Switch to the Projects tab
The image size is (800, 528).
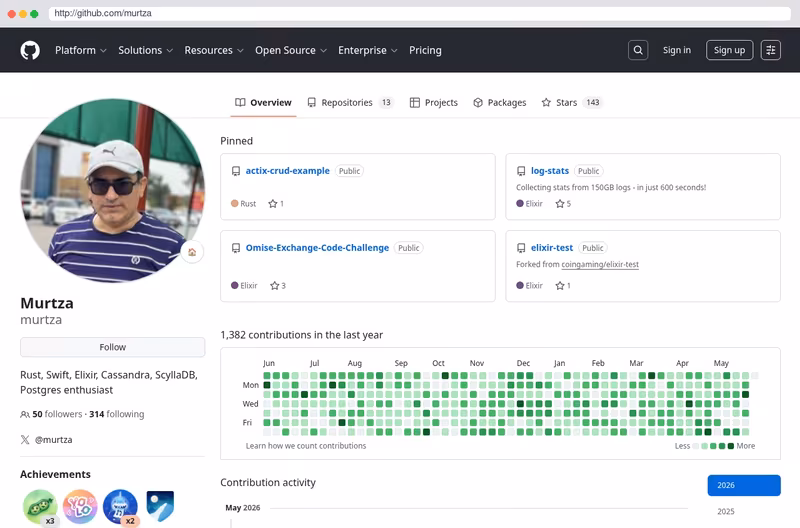pyautogui.click(x=434, y=103)
